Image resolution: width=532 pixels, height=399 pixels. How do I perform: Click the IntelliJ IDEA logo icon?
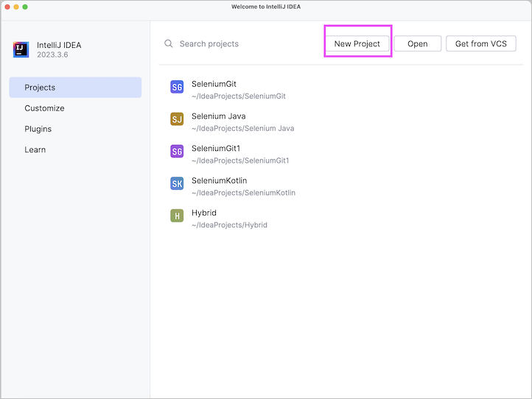(x=21, y=49)
